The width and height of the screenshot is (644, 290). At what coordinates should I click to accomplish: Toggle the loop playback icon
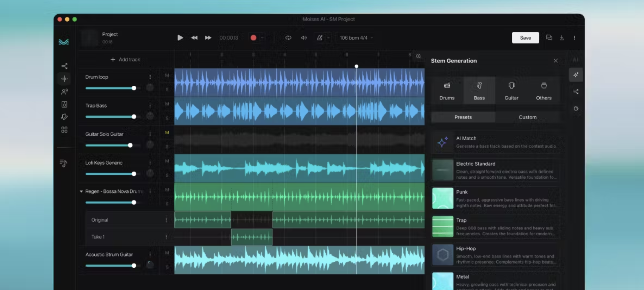point(288,38)
